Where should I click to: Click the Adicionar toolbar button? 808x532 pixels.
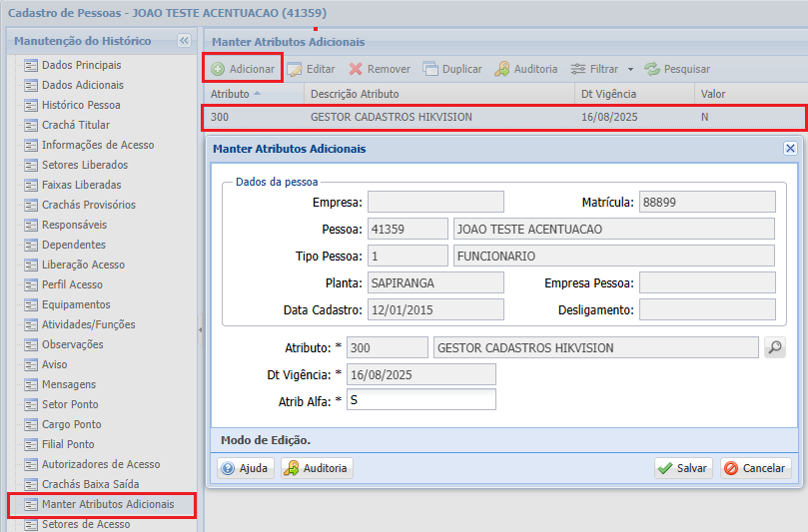pyautogui.click(x=243, y=69)
